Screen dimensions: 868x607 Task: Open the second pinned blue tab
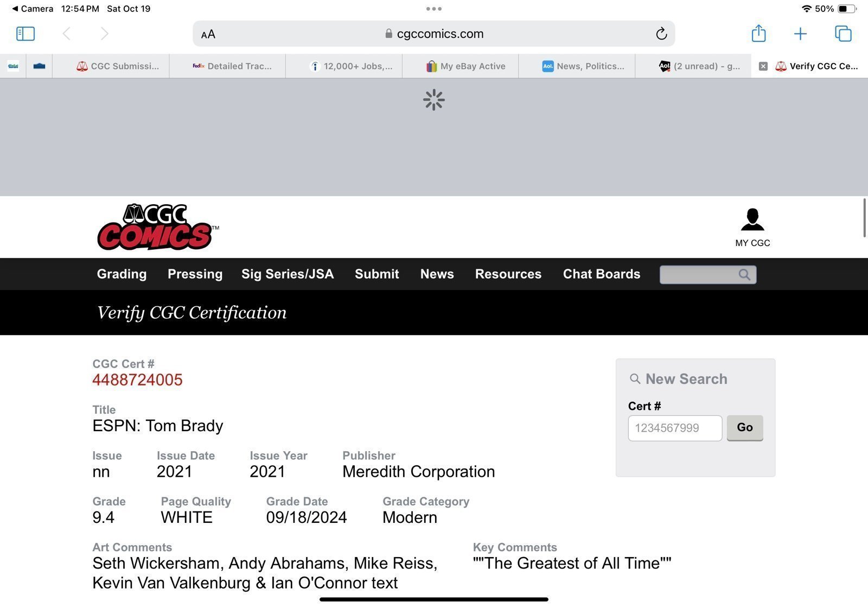click(39, 66)
